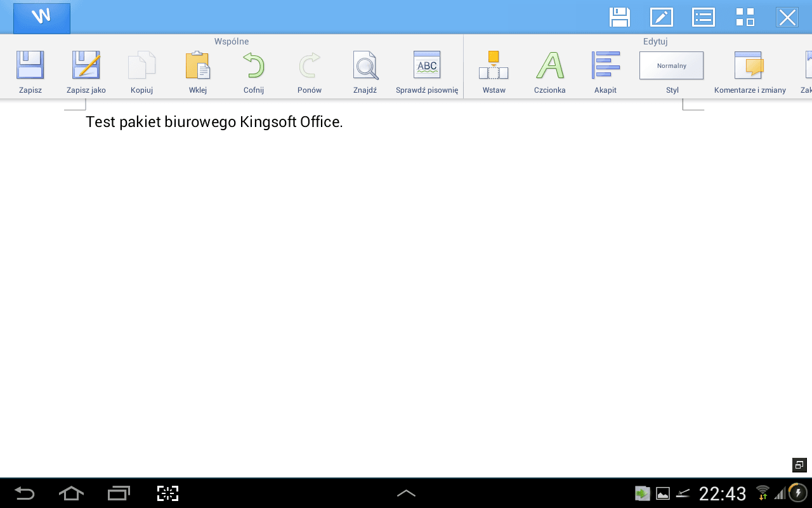Open the Kingsoft Writer W menu button
This screenshot has width=812, height=508.
point(42,18)
